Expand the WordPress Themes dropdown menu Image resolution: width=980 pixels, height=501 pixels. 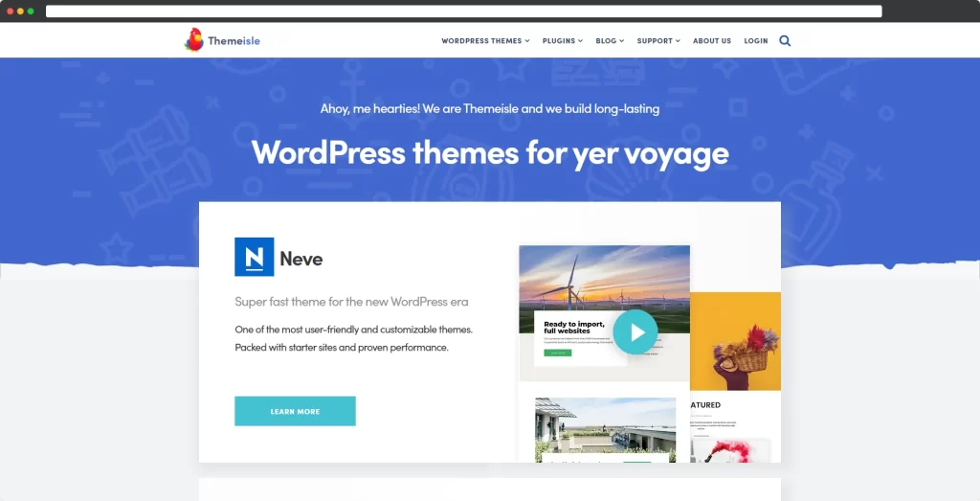point(485,40)
